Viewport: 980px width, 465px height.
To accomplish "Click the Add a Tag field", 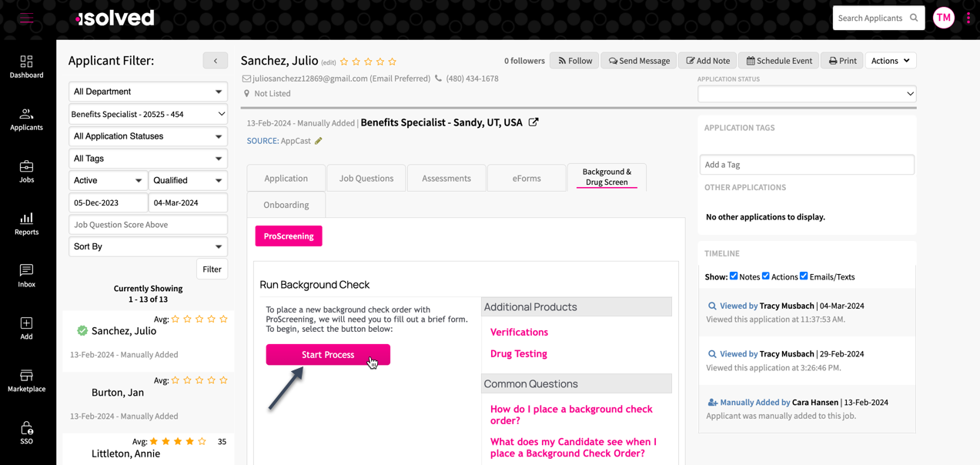I will click(x=806, y=165).
